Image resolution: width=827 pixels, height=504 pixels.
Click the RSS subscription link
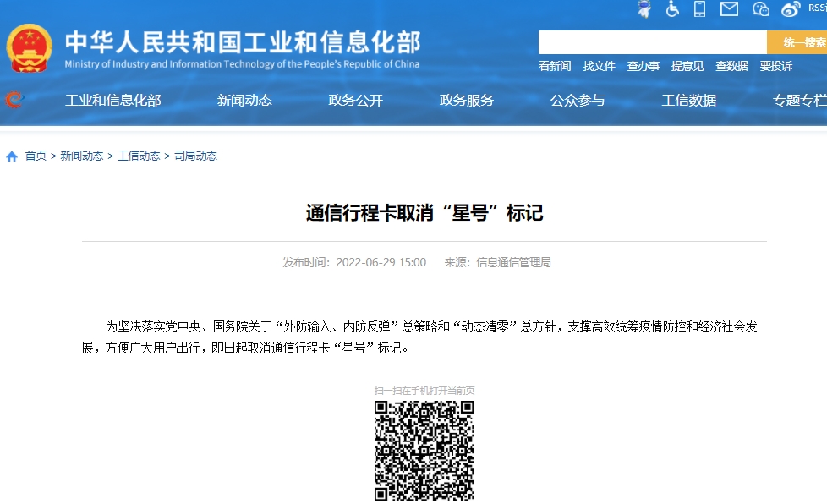click(818, 8)
